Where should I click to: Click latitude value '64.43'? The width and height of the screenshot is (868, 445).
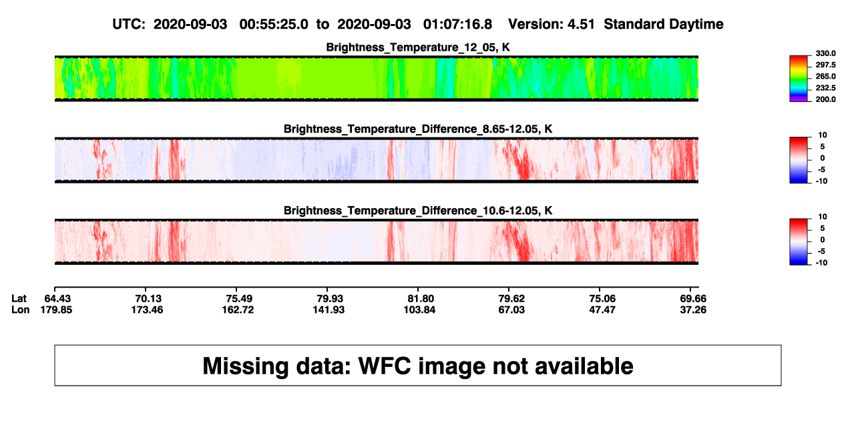pyautogui.click(x=57, y=298)
